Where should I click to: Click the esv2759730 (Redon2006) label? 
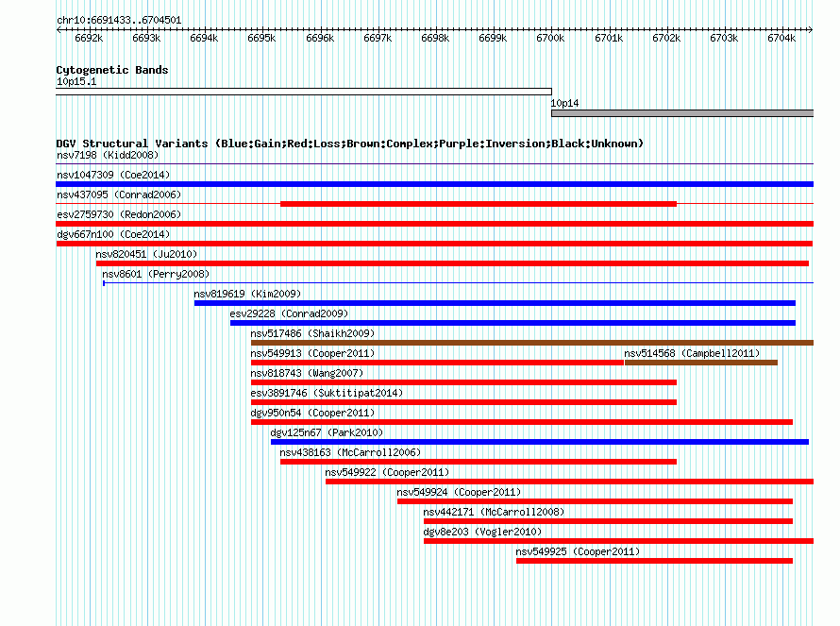(119, 215)
